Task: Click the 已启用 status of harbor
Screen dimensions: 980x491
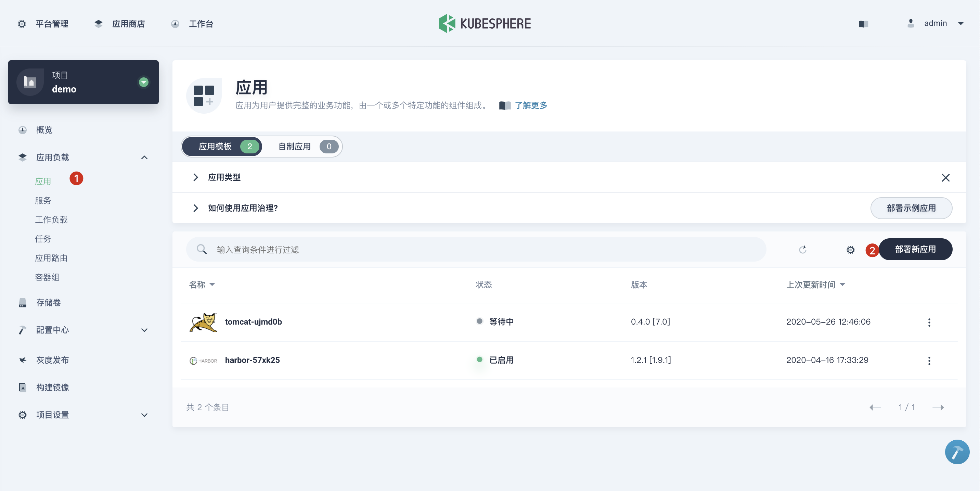Action: tap(501, 360)
